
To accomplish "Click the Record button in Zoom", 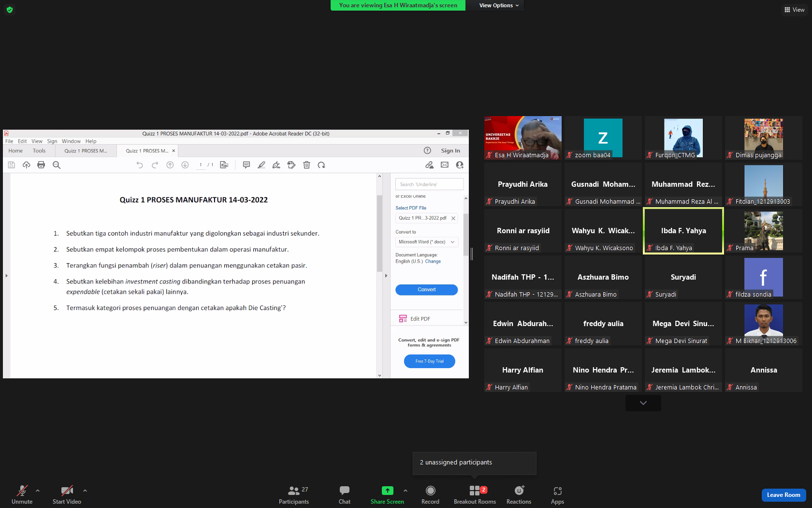I will click(430, 495).
